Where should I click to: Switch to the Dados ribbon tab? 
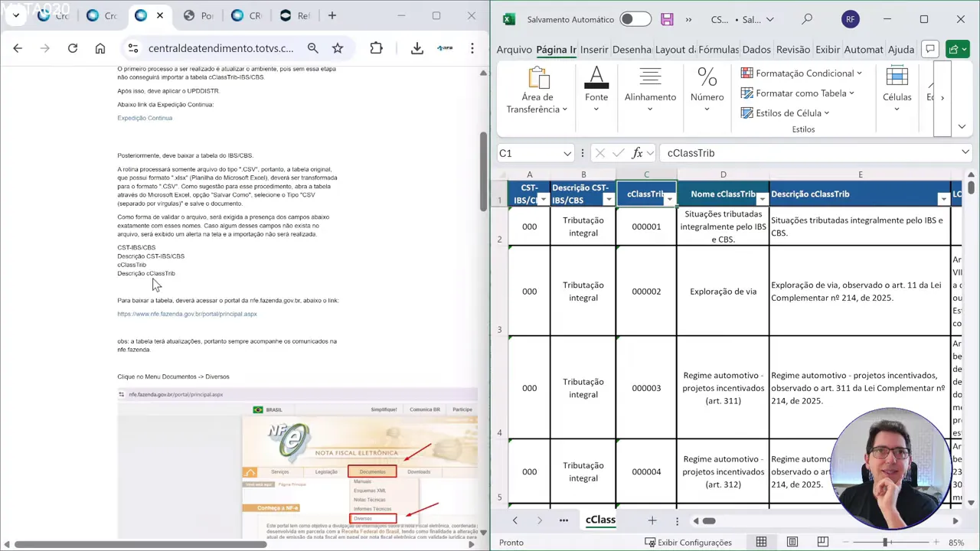[x=756, y=50]
